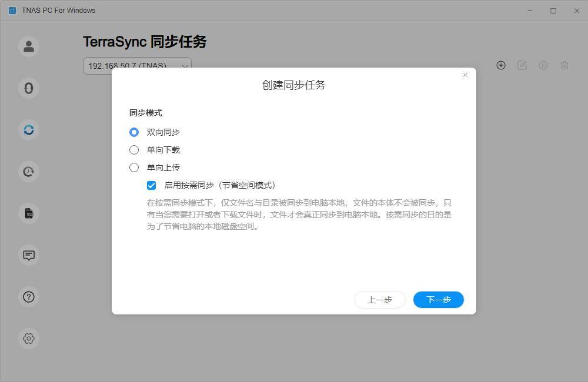Open the settings gear icon

29,339
